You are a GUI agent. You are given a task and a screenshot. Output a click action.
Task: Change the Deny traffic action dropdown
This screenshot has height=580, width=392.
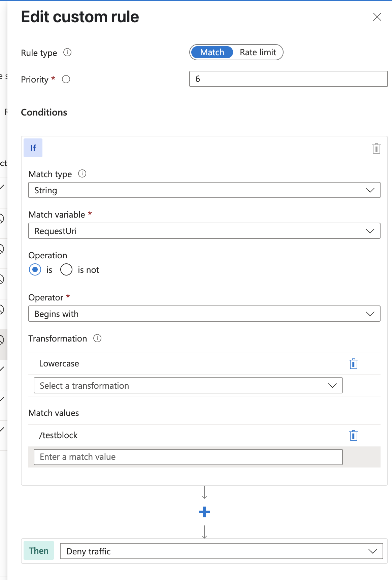221,551
